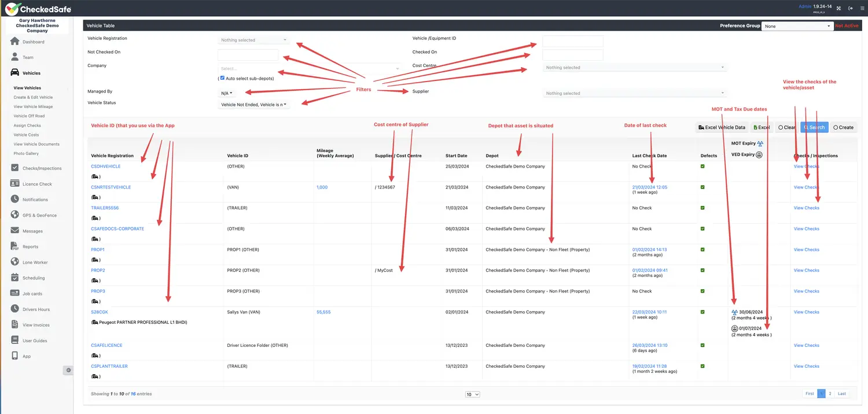
Task: Toggle Defects checkbox for CSDHVEHICLE row
Action: click(703, 167)
